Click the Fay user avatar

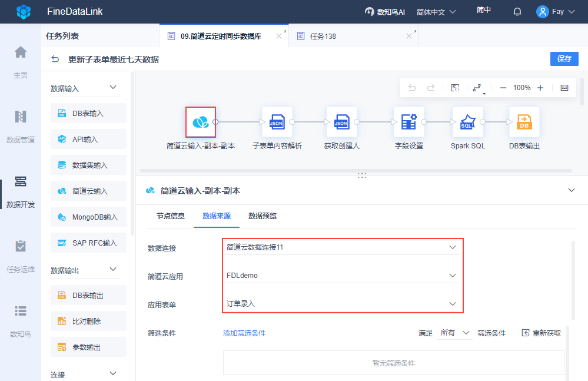(542, 12)
